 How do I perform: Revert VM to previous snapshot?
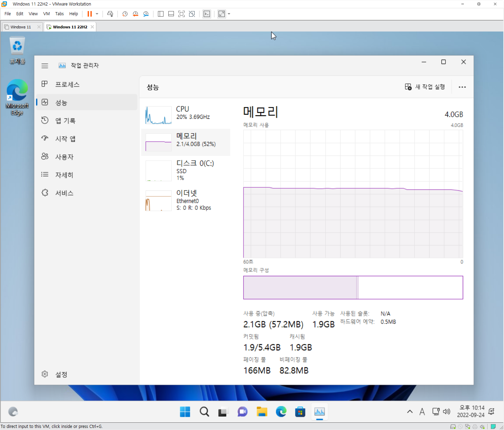135,14
